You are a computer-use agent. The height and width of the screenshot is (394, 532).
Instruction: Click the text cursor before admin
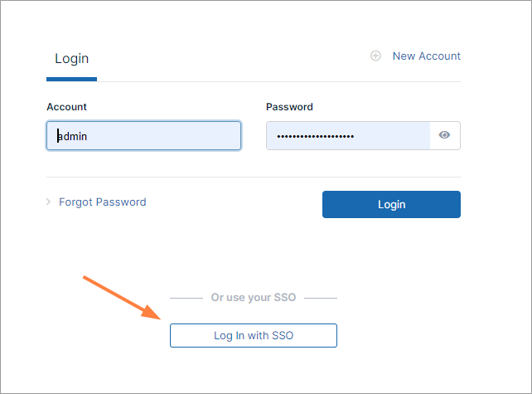(x=57, y=136)
